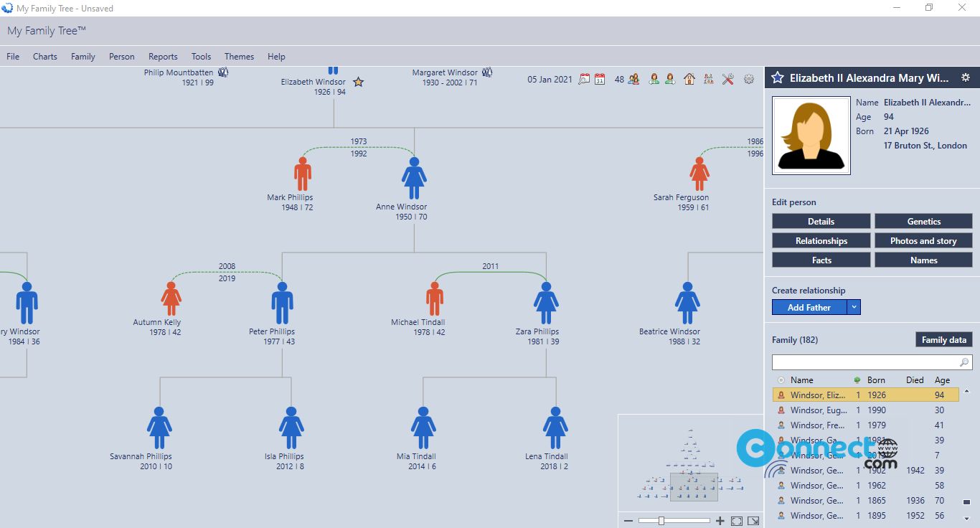Select the Windsor, Fre... row born 1979

pos(865,425)
